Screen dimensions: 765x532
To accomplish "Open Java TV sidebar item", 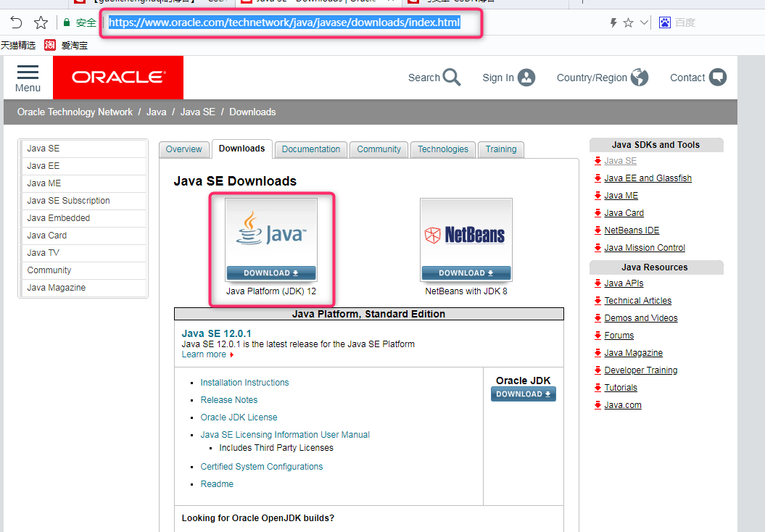I will 84,252.
